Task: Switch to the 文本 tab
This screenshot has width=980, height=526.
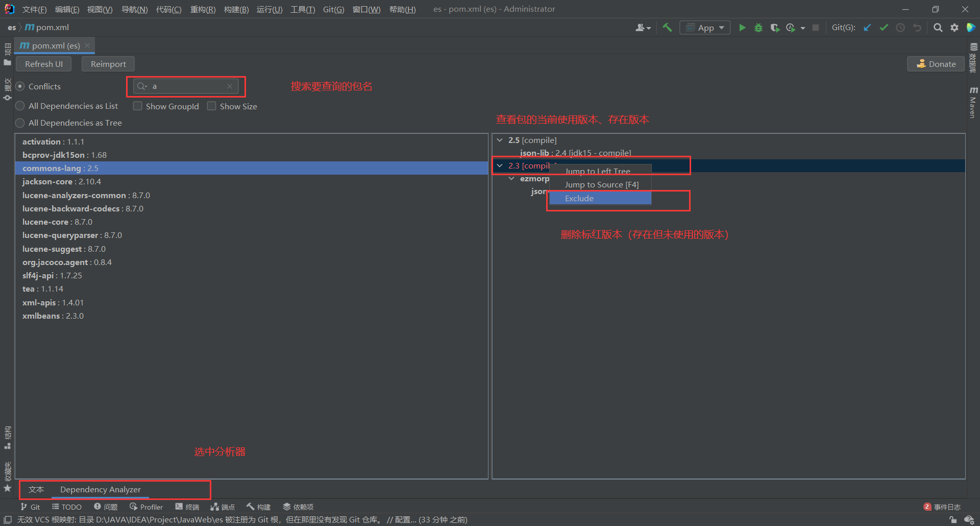Action: 36,489
